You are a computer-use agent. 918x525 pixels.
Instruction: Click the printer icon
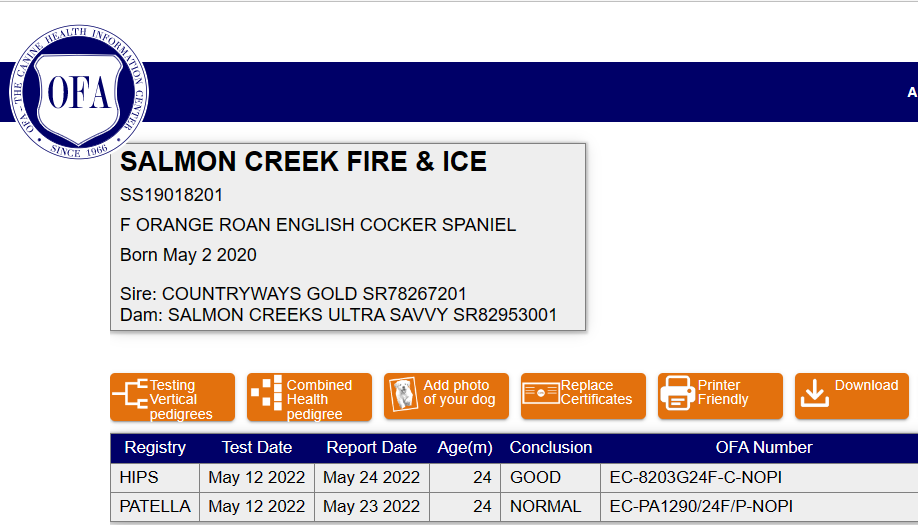(677, 393)
